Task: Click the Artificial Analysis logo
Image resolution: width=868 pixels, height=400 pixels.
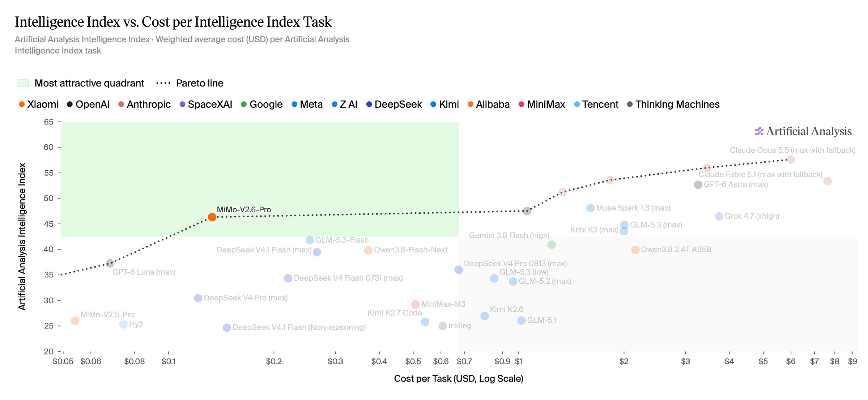Action: (803, 131)
